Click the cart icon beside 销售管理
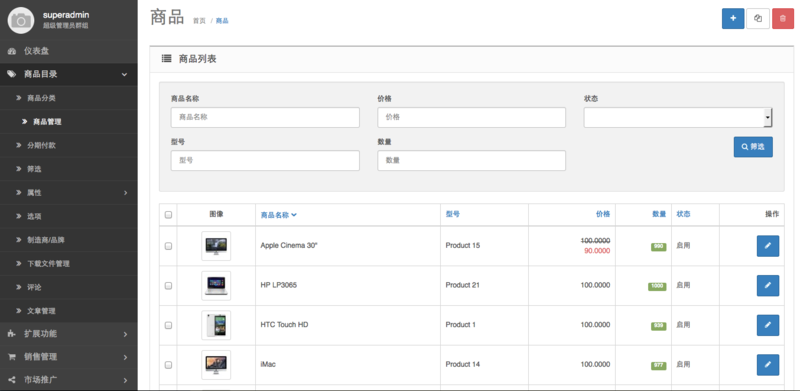Image resolution: width=800 pixels, height=391 pixels. [x=12, y=357]
